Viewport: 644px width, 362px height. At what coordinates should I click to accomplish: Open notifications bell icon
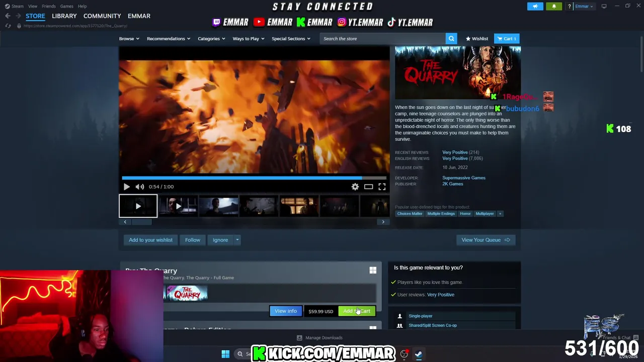coord(554,6)
